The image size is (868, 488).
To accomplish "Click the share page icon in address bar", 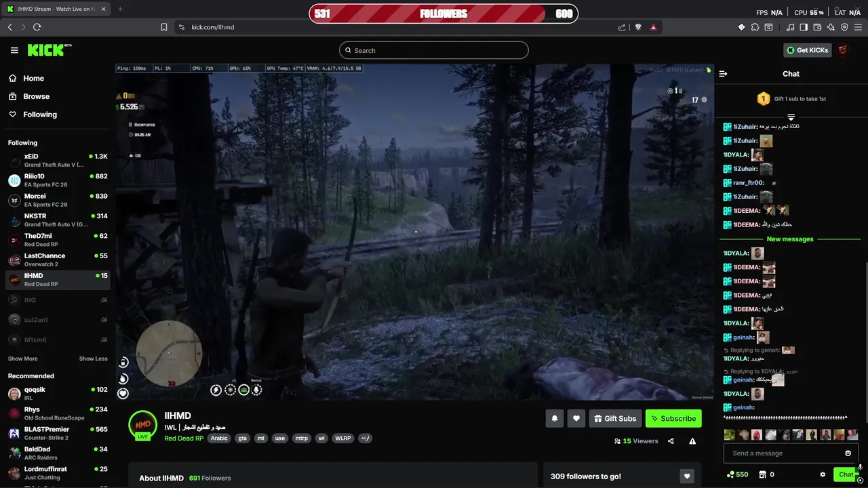I will (x=622, y=27).
